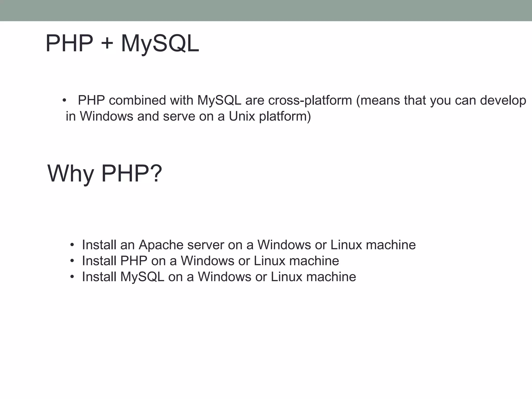The height and width of the screenshot is (399, 532).
Task: Select the 'Install an Apache server' bullet
Action: pyautogui.click(x=243, y=245)
